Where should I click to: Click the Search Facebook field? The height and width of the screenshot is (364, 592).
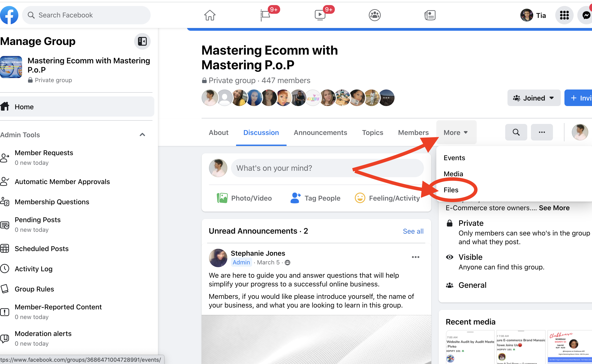click(86, 15)
